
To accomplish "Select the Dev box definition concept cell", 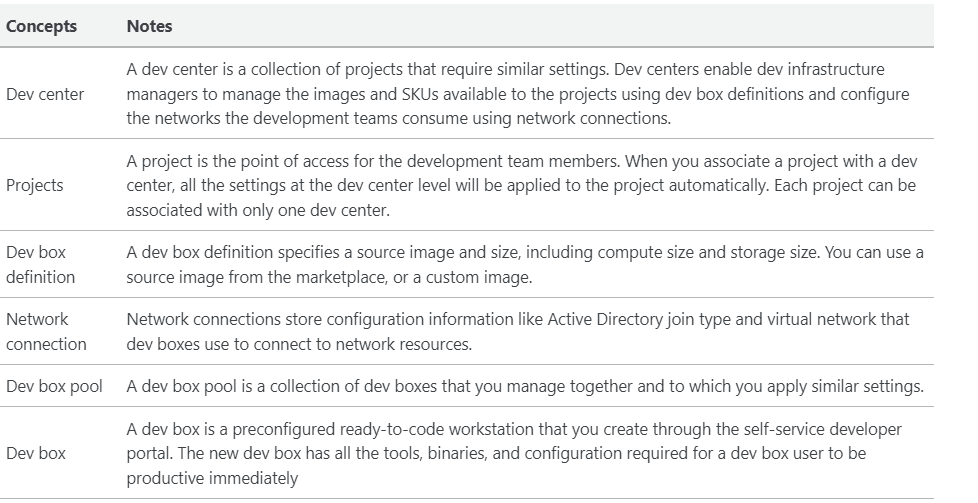I will [40, 265].
